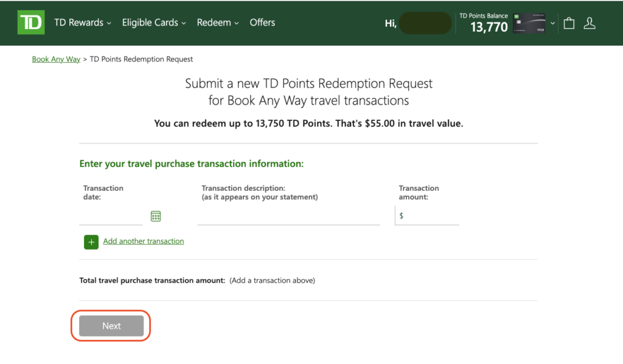The image size is (623, 364).
Task: Open the card selector chevron
Action: [x=552, y=23]
